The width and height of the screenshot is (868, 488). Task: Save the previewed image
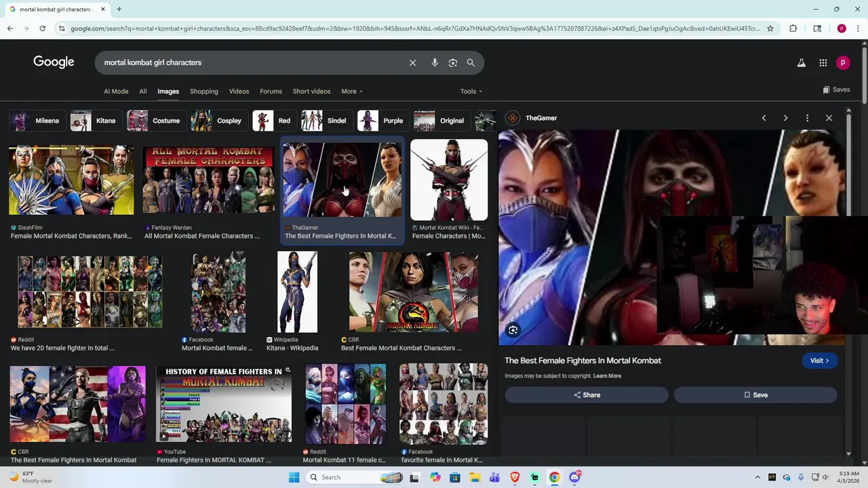[755, 395]
